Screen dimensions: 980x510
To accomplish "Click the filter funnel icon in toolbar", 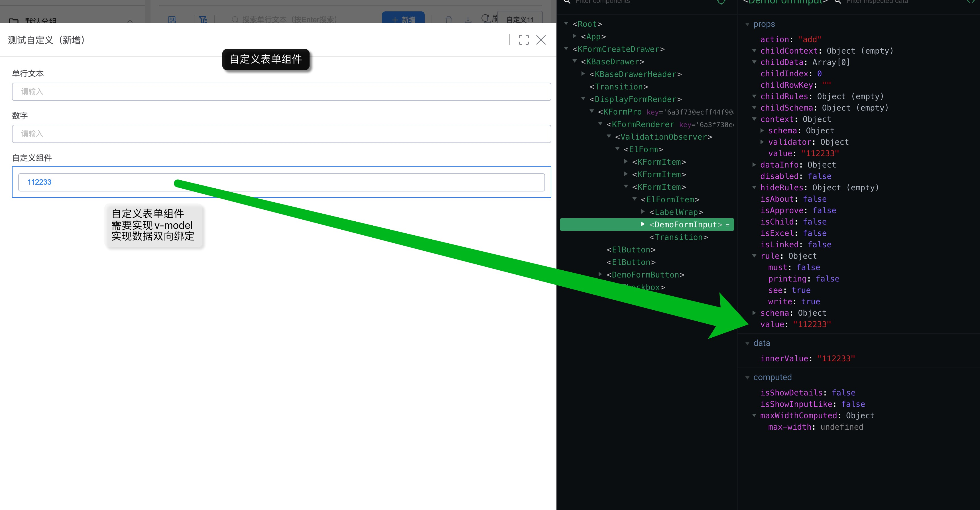I will pos(203,19).
